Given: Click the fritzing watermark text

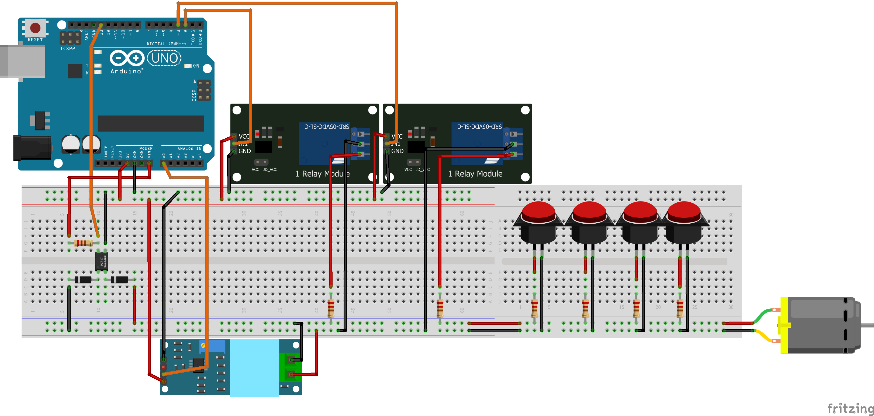Looking at the screenshot, I should pyautogui.click(x=847, y=407).
